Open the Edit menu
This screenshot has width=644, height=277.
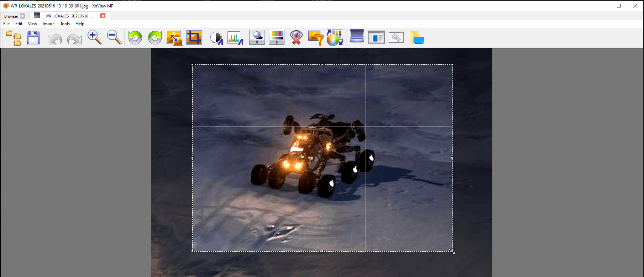click(19, 24)
